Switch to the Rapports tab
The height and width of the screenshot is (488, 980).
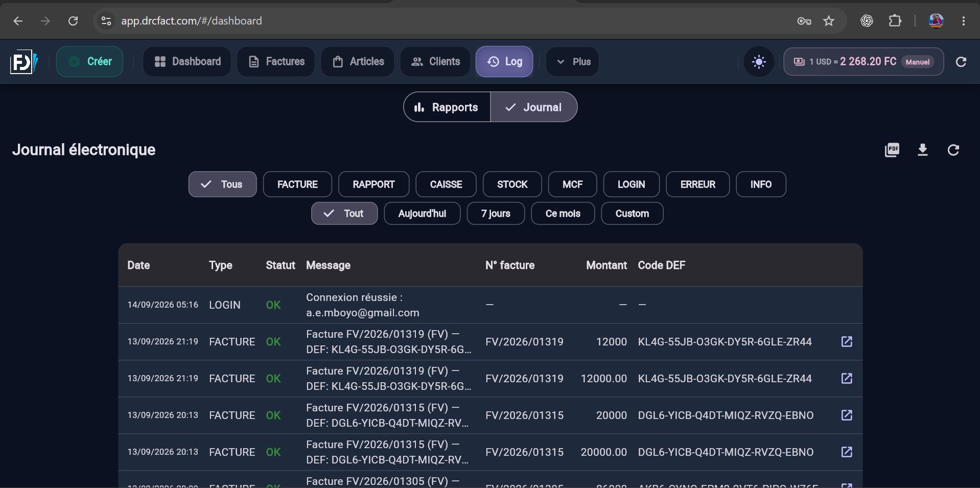pos(447,107)
